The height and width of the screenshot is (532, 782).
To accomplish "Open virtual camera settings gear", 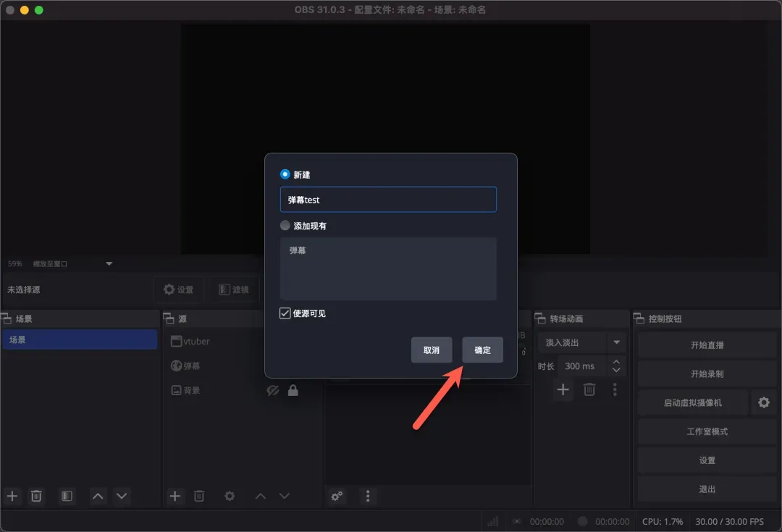I will pyautogui.click(x=764, y=402).
